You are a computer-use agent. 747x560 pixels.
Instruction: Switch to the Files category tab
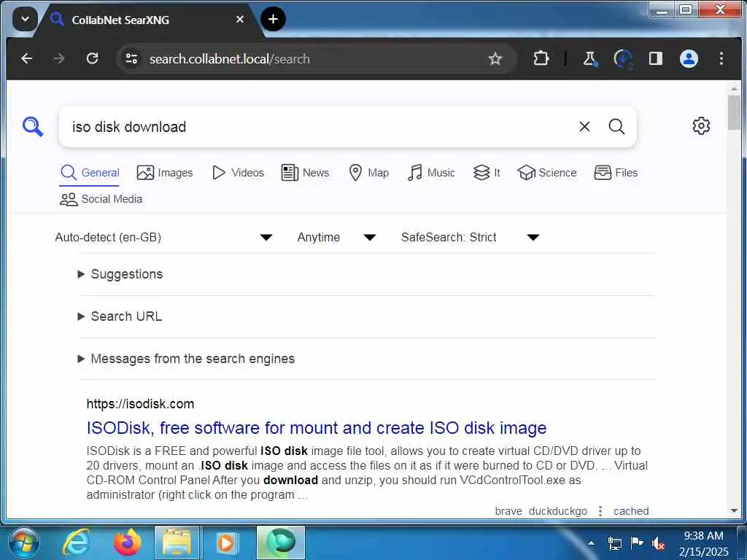(x=616, y=172)
